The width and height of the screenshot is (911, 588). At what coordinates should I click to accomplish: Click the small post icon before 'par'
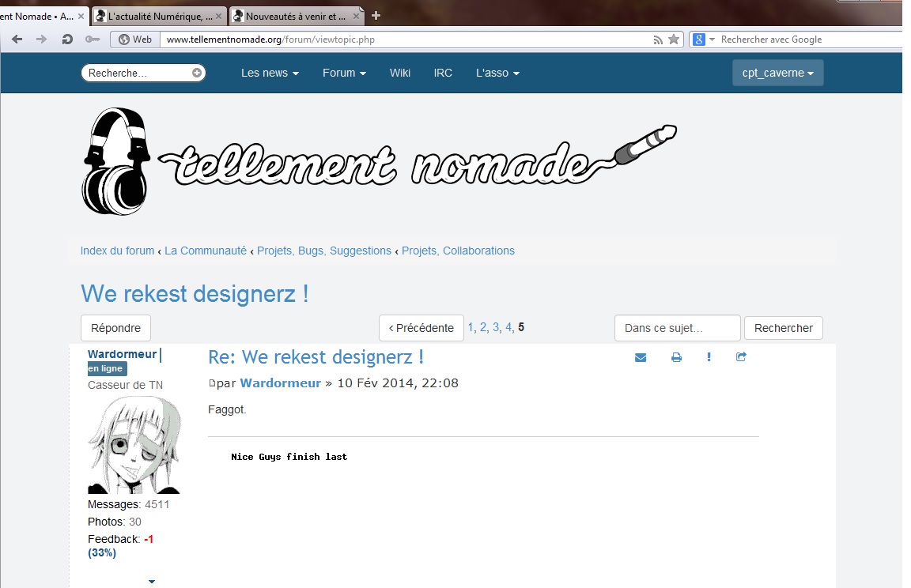211,383
